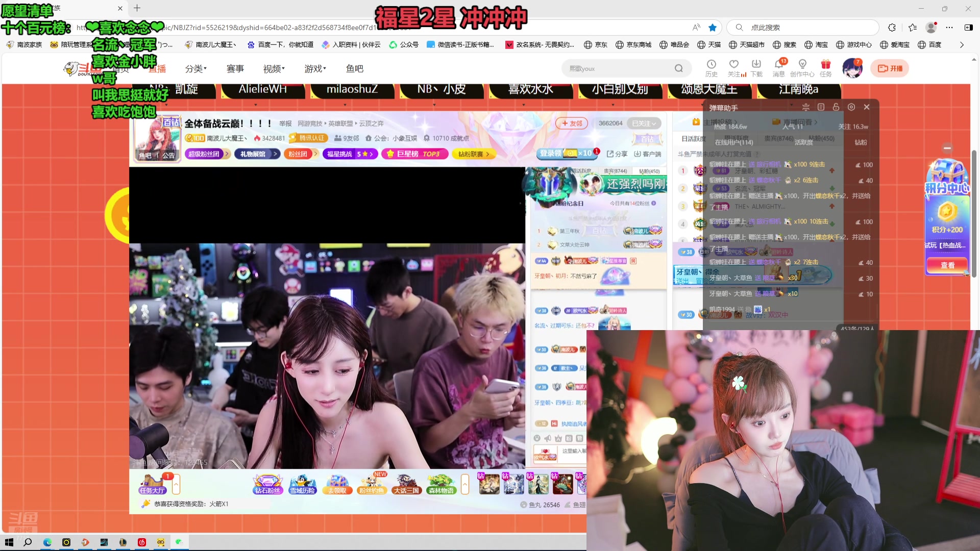Expand the 视频 navigation dropdown
Image resolution: width=980 pixels, height=551 pixels.
tap(274, 69)
